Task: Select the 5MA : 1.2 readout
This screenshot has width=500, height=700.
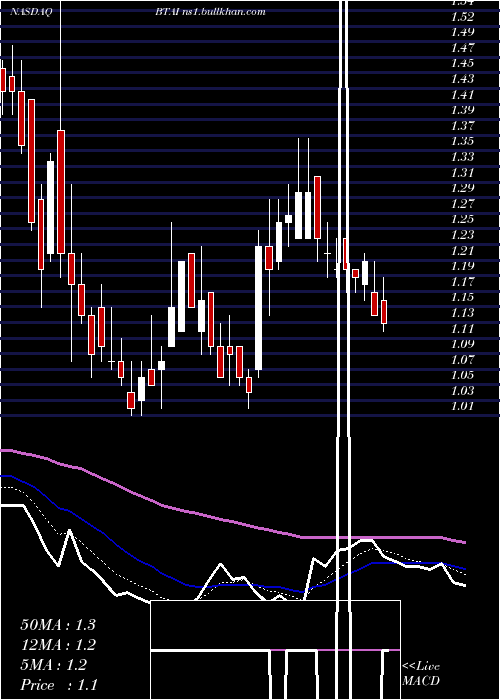Action: coord(54,665)
